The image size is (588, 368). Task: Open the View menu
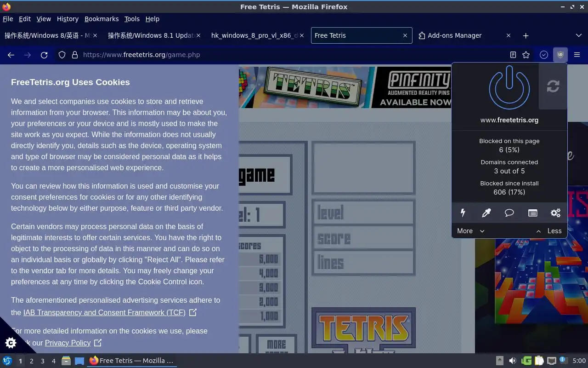click(44, 19)
